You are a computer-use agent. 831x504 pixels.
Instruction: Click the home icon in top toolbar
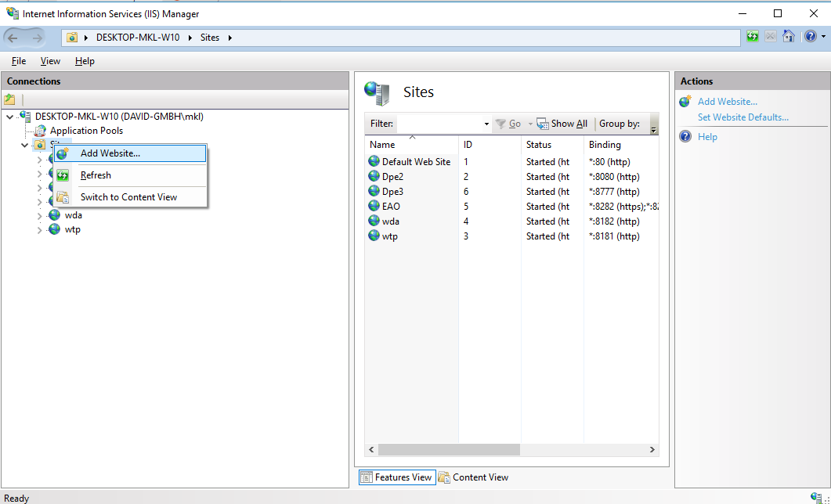click(789, 37)
